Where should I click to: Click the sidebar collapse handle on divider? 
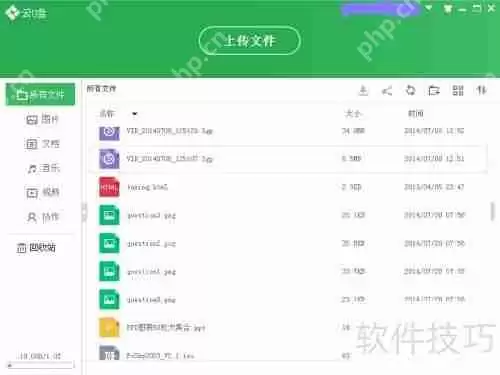(x=84, y=212)
